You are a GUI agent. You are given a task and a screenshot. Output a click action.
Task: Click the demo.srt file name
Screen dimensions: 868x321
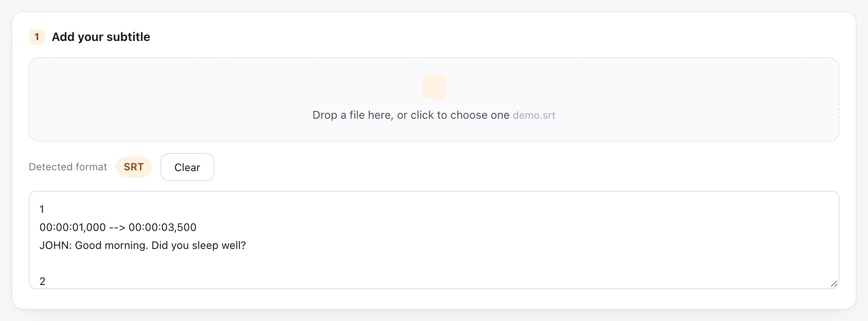point(534,115)
